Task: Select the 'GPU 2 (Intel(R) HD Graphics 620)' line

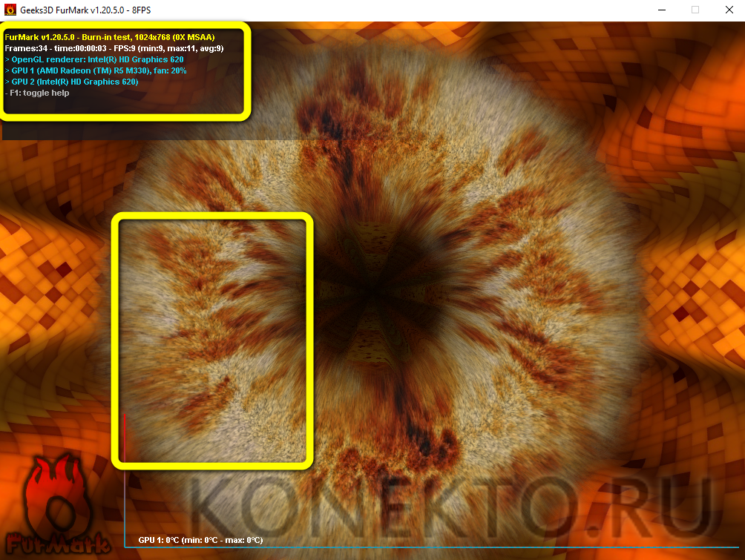Action: [73, 82]
